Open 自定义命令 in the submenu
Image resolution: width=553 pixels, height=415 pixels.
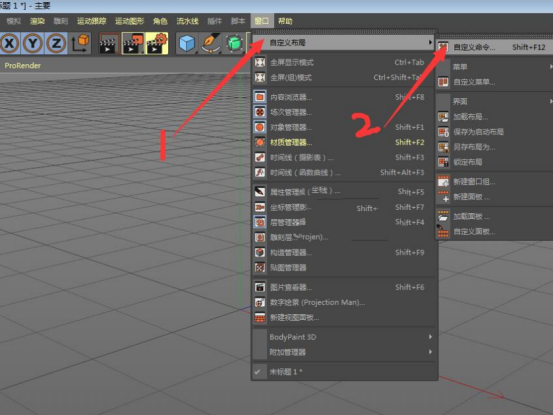click(x=494, y=47)
